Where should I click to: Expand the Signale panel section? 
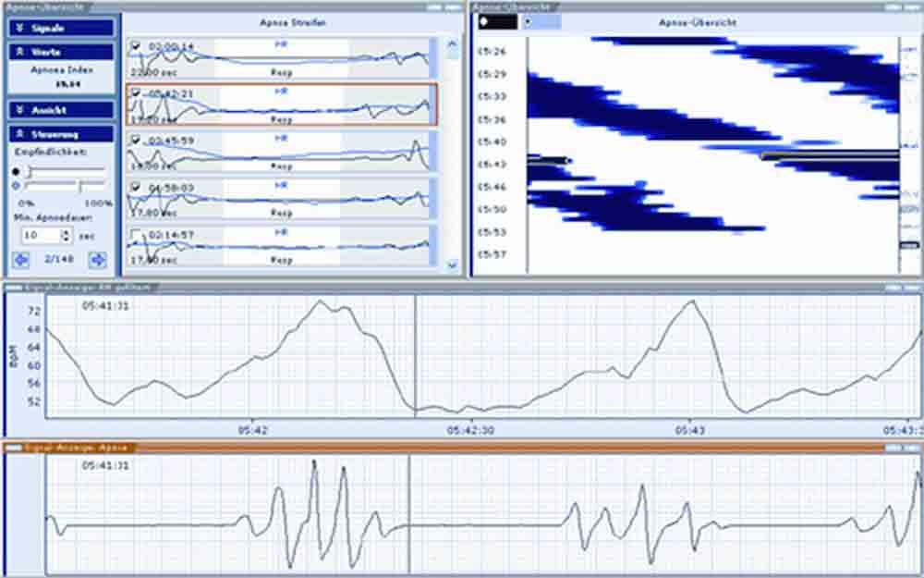pyautogui.click(x=61, y=28)
